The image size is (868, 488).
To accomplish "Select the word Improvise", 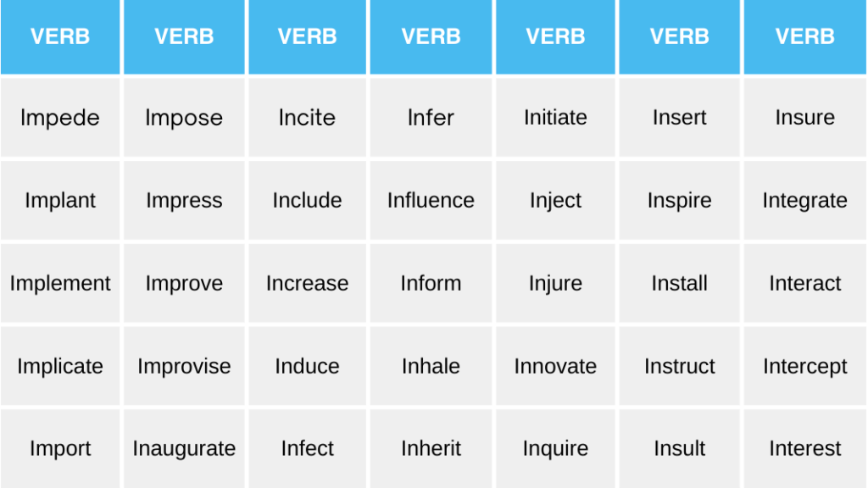I will (x=184, y=367).
